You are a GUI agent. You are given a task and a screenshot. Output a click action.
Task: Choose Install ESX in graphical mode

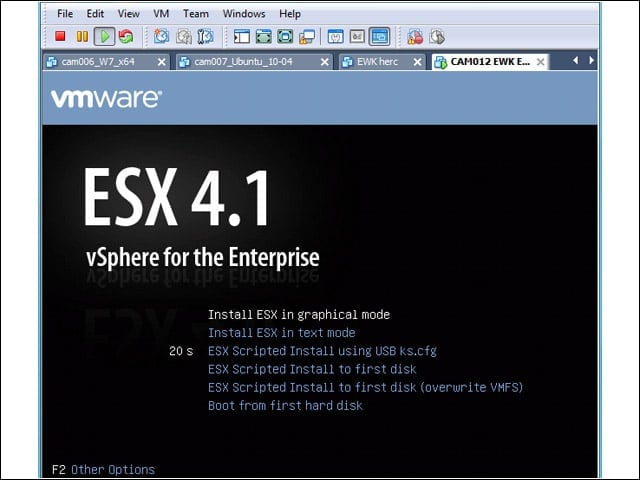[299, 315]
